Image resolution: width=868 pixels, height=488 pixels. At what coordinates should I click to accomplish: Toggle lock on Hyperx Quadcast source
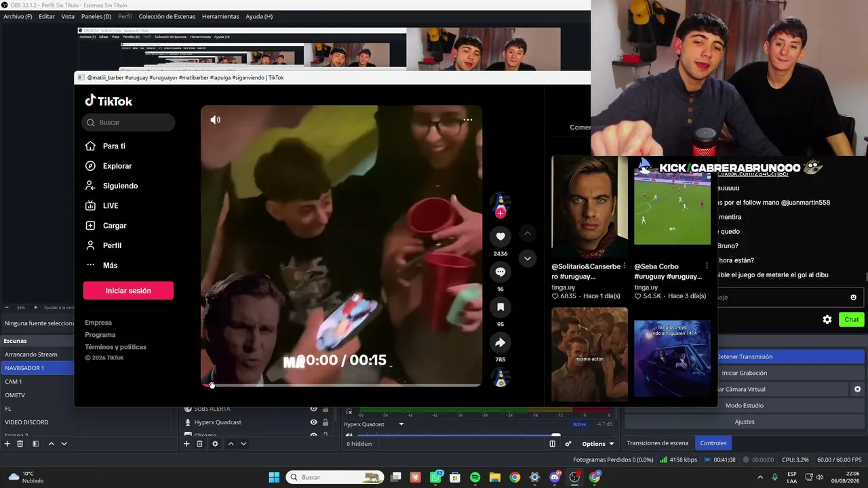tap(325, 422)
